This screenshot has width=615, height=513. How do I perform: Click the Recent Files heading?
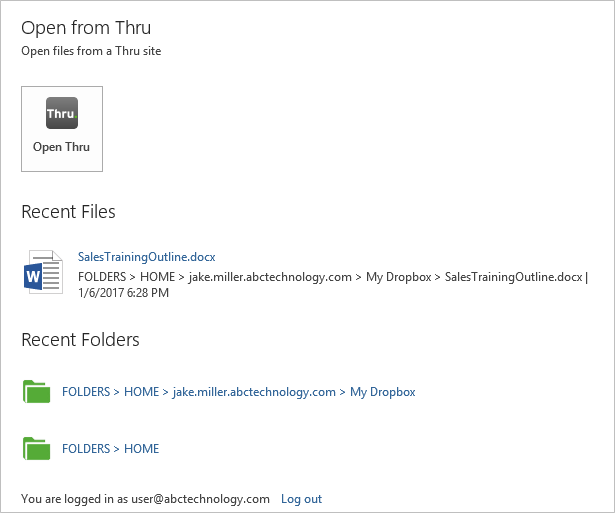pyautogui.click(x=68, y=212)
